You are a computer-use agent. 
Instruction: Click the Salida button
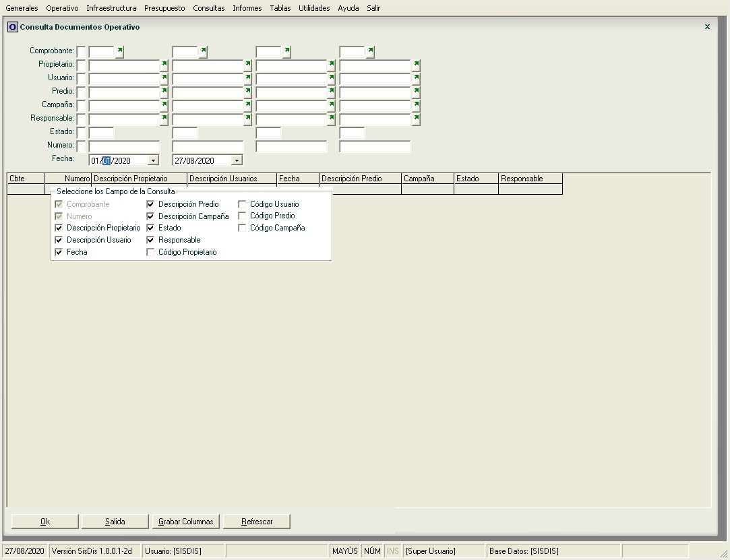[115, 522]
